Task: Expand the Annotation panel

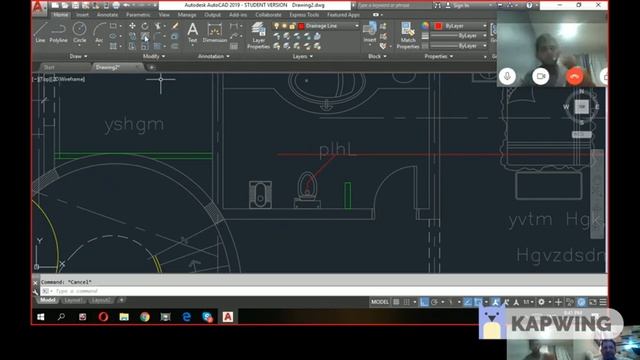Action: (x=213, y=56)
